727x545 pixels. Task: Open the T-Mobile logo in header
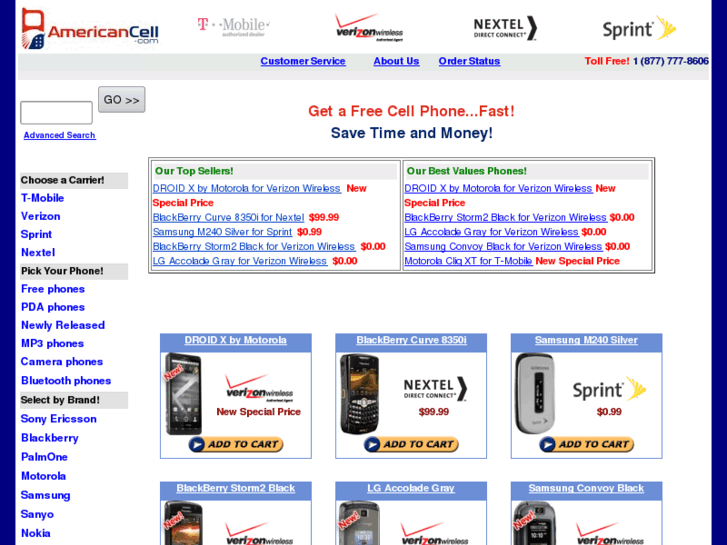234,27
